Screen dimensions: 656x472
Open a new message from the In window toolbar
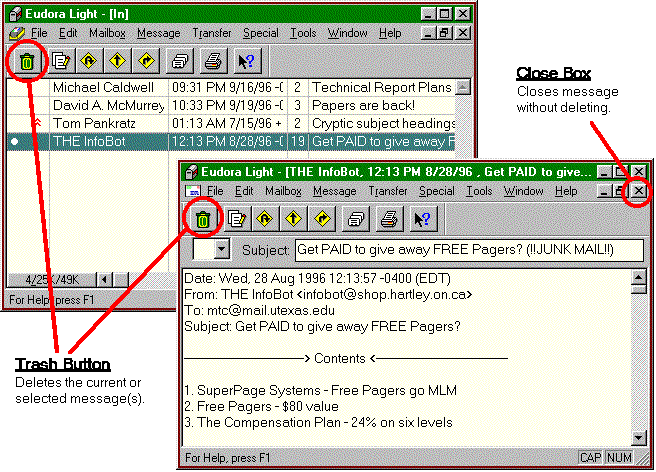pyautogui.click(x=62, y=62)
